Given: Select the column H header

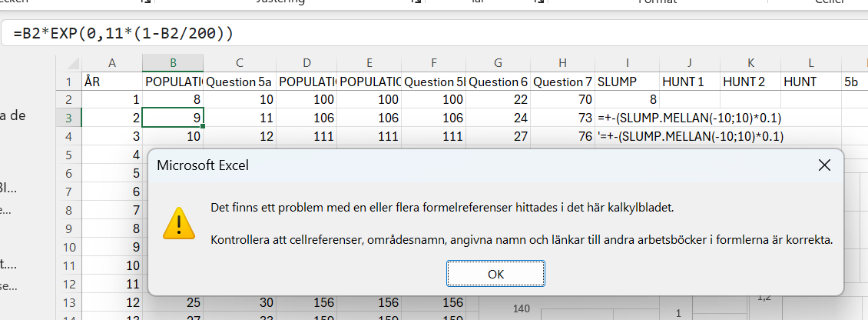Looking at the screenshot, I should point(562,62).
